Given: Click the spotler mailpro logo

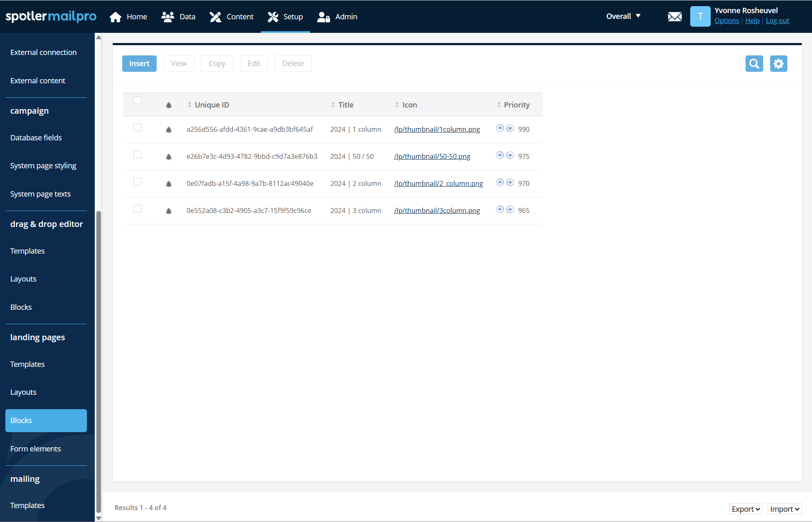Looking at the screenshot, I should pyautogui.click(x=51, y=16).
